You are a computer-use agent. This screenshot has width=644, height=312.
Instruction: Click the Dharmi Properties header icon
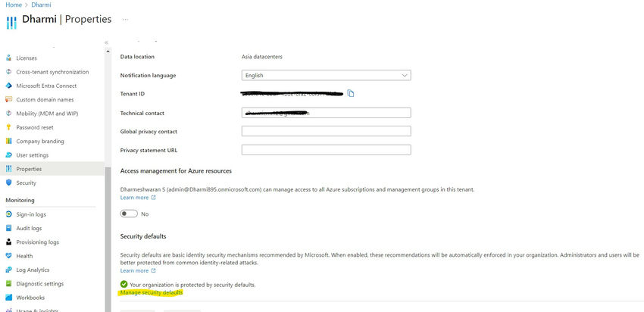coord(11,23)
